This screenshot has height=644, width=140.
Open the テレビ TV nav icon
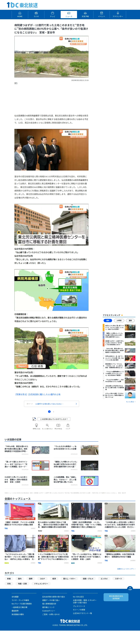pos(53,14)
